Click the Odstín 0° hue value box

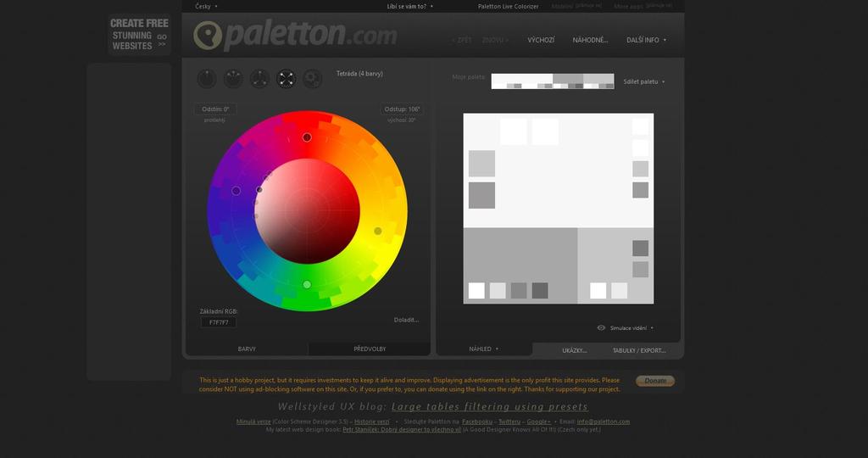pyautogui.click(x=215, y=109)
